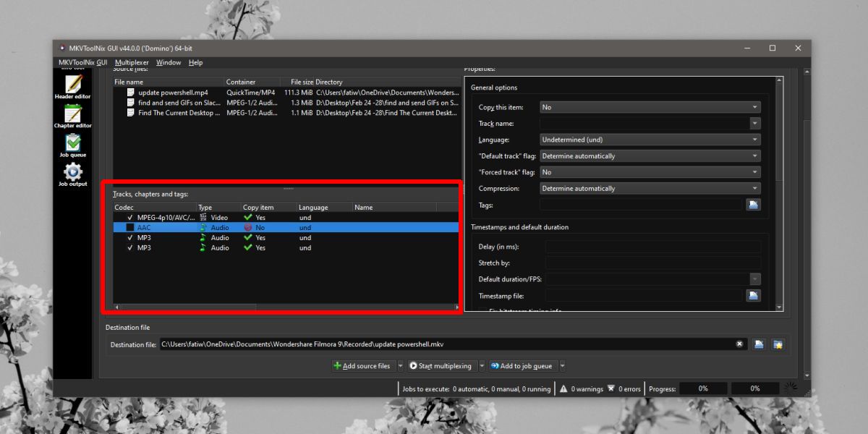This screenshot has width=868, height=434.
Task: Click the Timestamp file input field
Action: point(644,295)
